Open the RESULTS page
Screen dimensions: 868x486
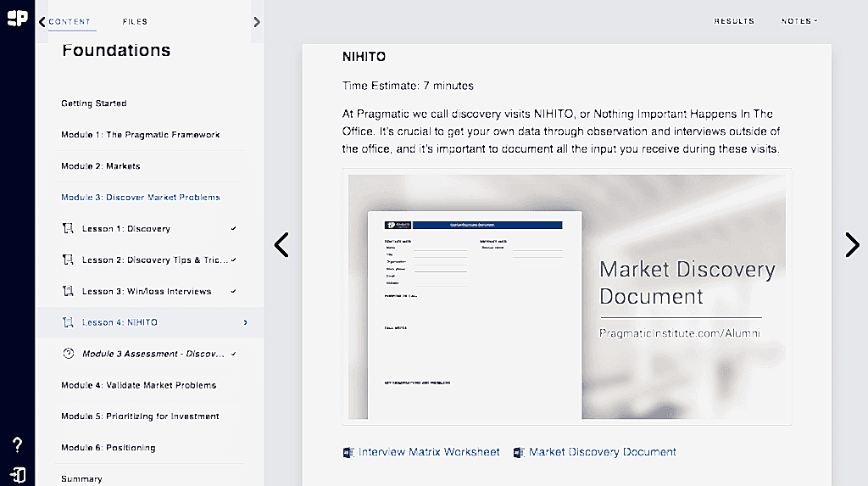coord(734,21)
